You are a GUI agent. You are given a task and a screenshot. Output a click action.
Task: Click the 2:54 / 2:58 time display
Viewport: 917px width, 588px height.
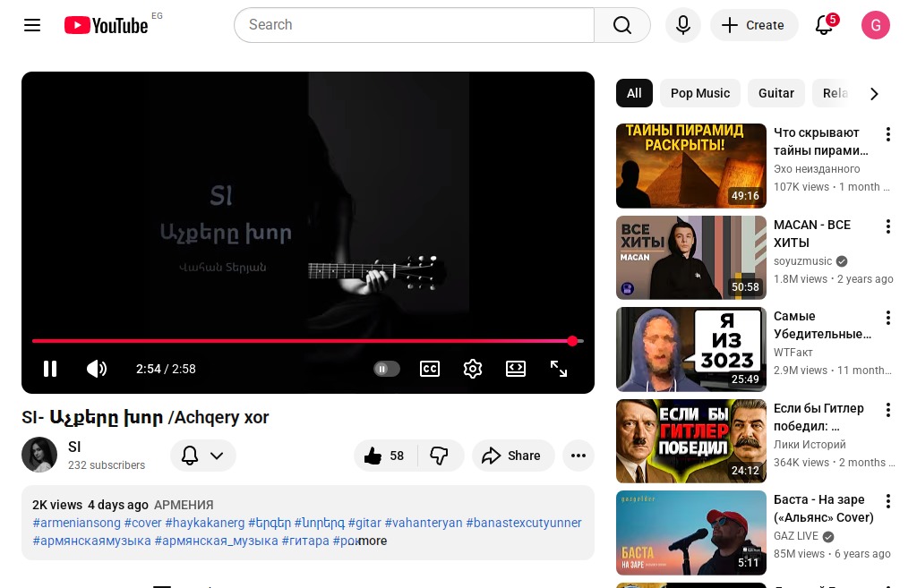[x=166, y=369]
